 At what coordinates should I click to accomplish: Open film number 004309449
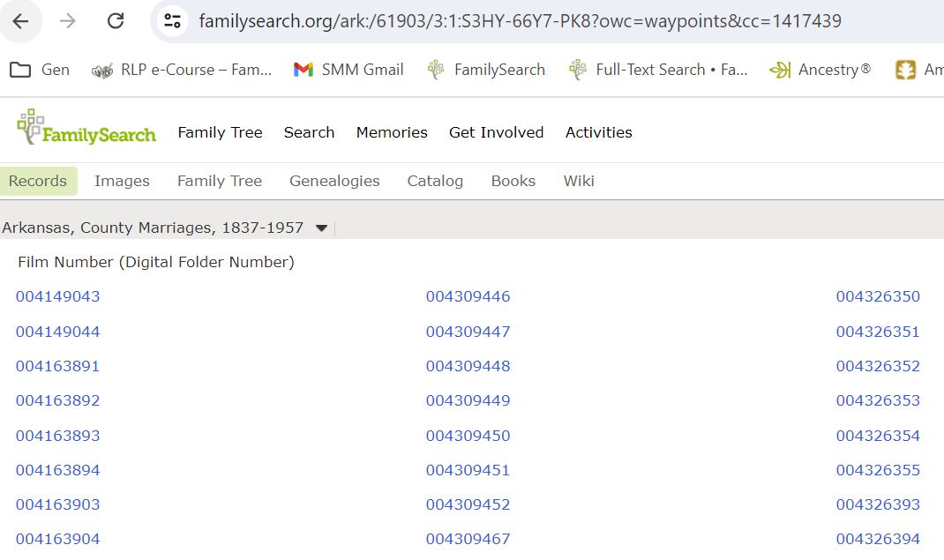tap(468, 400)
